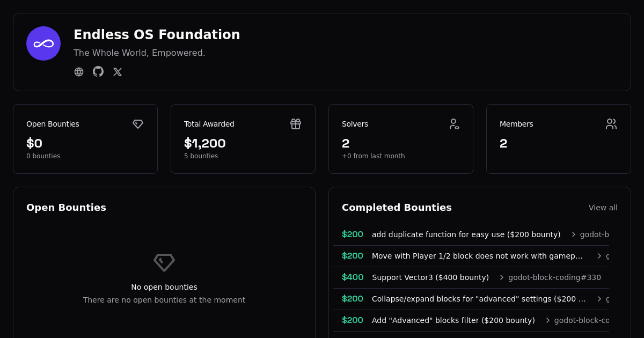Open the Endless OS website via globe icon
This screenshot has height=338, width=644.
tap(79, 71)
